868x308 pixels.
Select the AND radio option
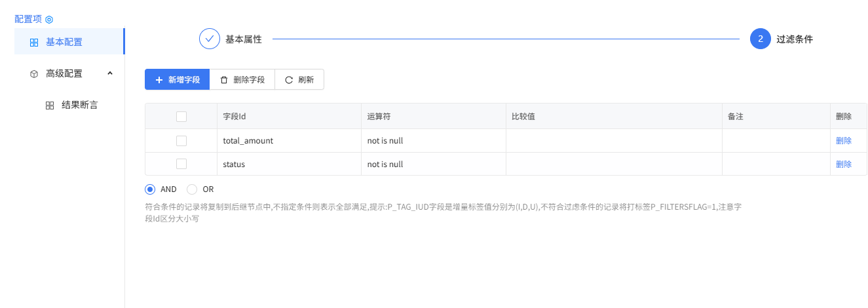[x=150, y=189]
